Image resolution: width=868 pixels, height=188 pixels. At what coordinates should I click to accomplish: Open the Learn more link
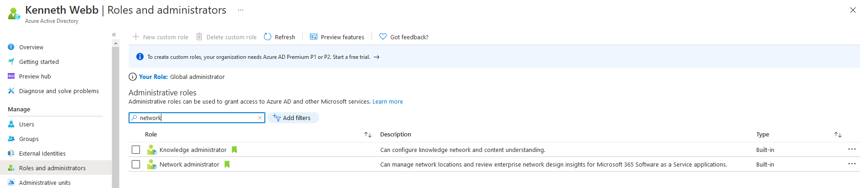pos(387,101)
